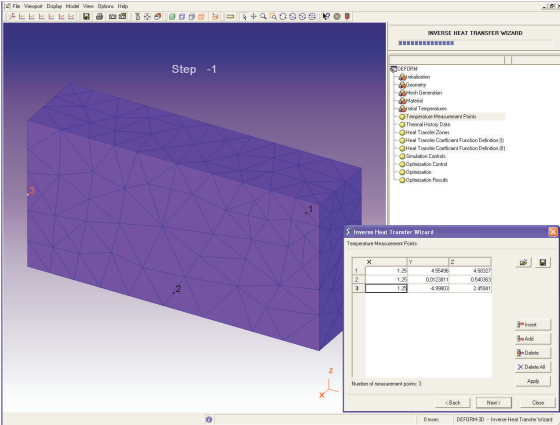Image resolution: width=560 pixels, height=425 pixels.
Task: Click the Delete button
Action: (x=532, y=353)
